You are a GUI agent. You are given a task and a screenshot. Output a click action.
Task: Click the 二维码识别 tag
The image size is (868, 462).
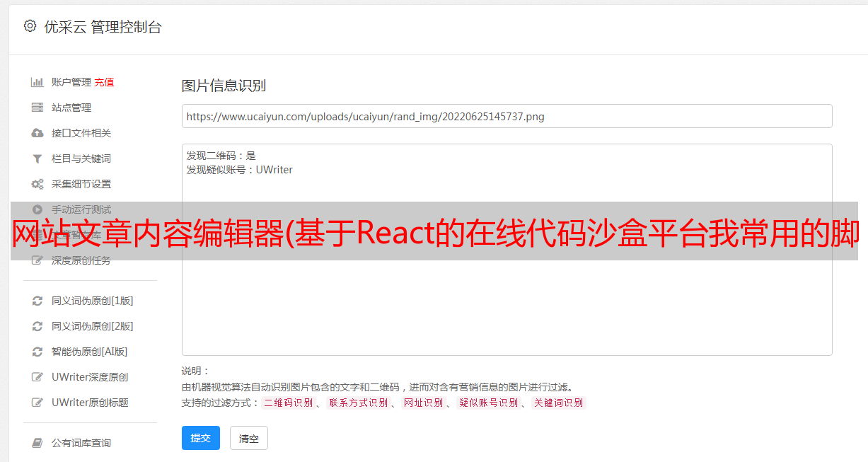pyautogui.click(x=288, y=403)
